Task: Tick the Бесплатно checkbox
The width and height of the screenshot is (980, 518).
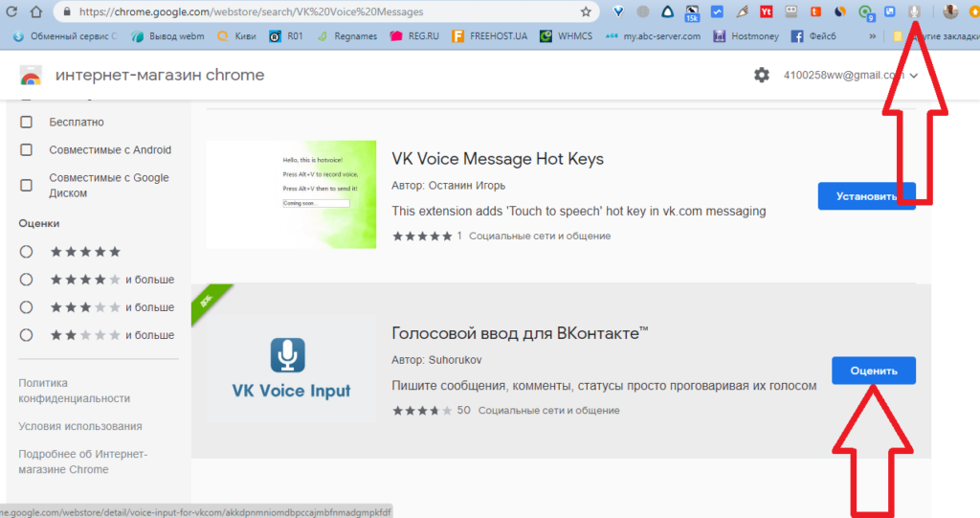Action: 26,122
